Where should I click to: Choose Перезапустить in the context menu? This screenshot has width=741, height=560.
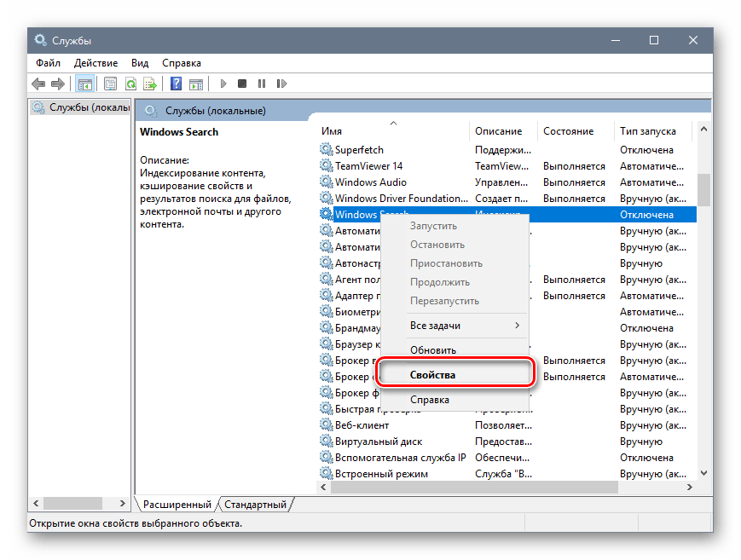[x=455, y=301]
